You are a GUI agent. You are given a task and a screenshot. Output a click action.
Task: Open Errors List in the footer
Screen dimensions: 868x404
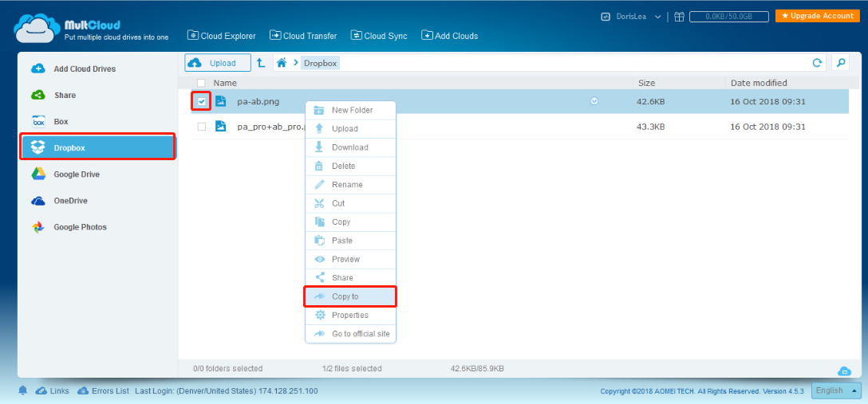pos(103,390)
